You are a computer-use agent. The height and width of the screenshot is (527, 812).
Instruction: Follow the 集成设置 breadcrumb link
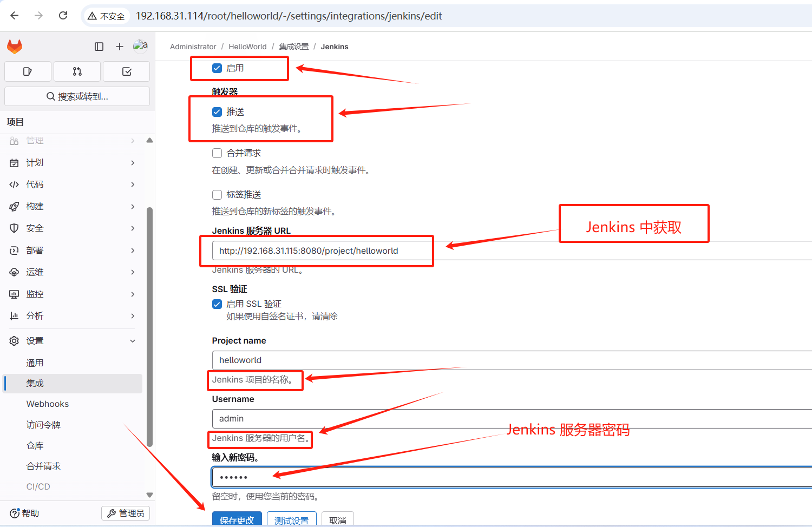pos(294,47)
